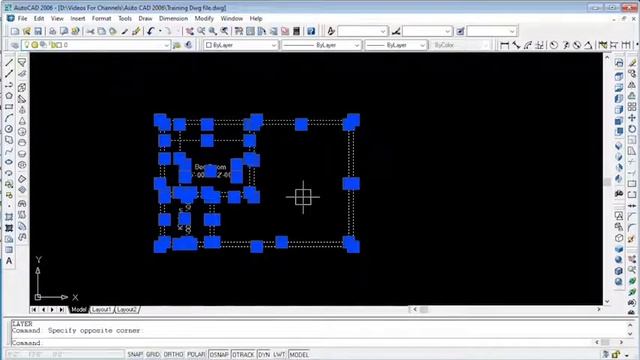Select the Spline draw tool
640x360 pixels.
point(9,151)
